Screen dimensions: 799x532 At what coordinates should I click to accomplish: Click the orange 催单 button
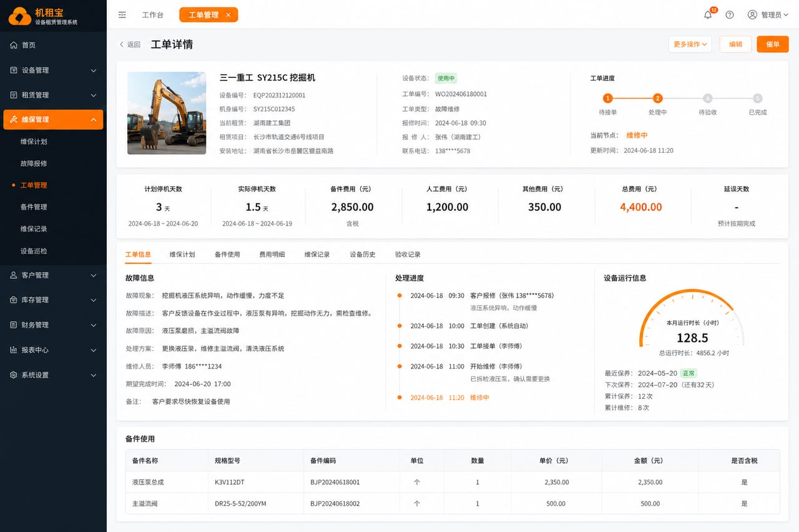click(x=773, y=44)
